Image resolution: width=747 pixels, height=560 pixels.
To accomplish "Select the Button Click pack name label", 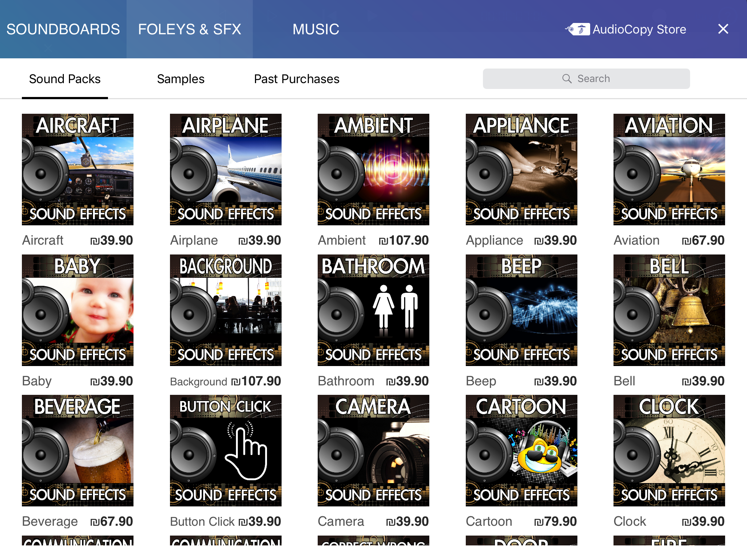I will click(x=202, y=521).
